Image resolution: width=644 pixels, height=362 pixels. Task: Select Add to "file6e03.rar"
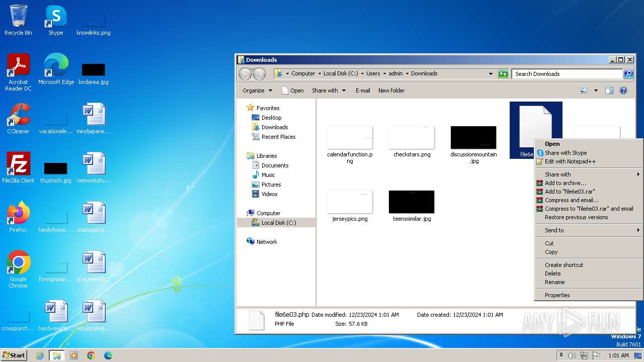point(588,192)
